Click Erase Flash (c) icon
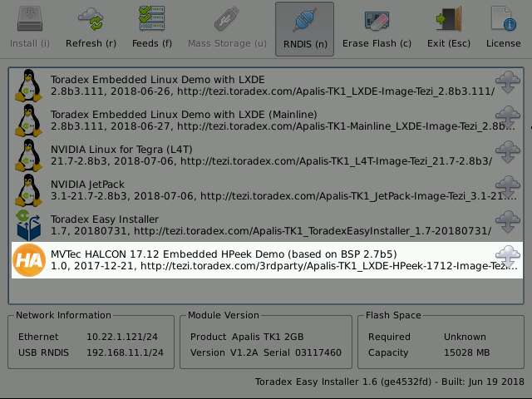Screen dimensions: 532x399 (x=377, y=20)
